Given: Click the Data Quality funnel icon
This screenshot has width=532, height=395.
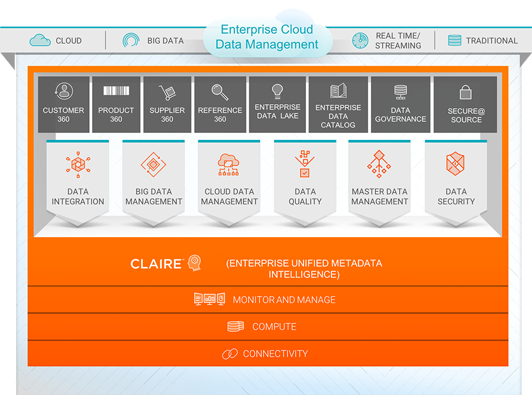Looking at the screenshot, I should (x=305, y=164).
